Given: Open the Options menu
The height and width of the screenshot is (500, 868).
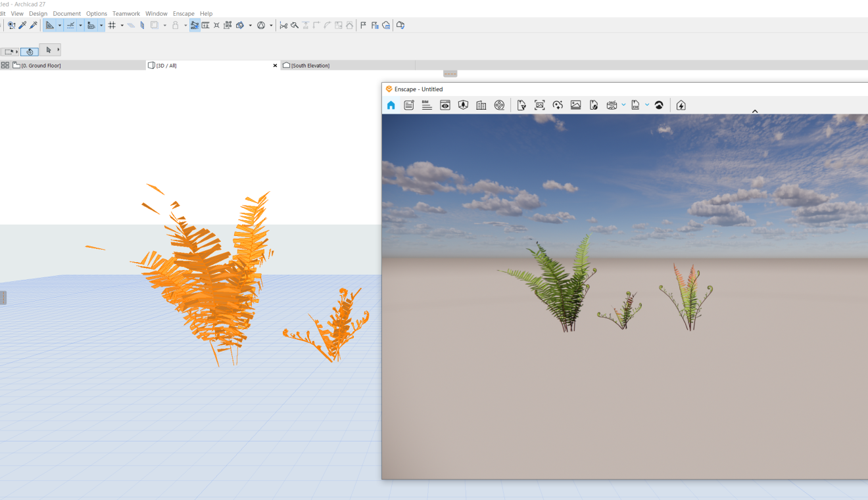Looking at the screenshot, I should (x=97, y=13).
